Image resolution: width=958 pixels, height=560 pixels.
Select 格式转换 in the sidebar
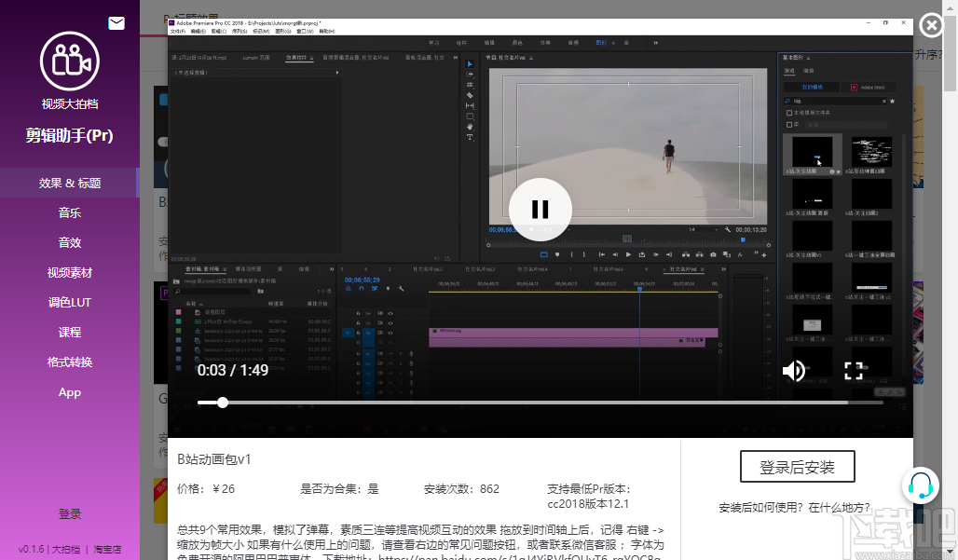(70, 362)
